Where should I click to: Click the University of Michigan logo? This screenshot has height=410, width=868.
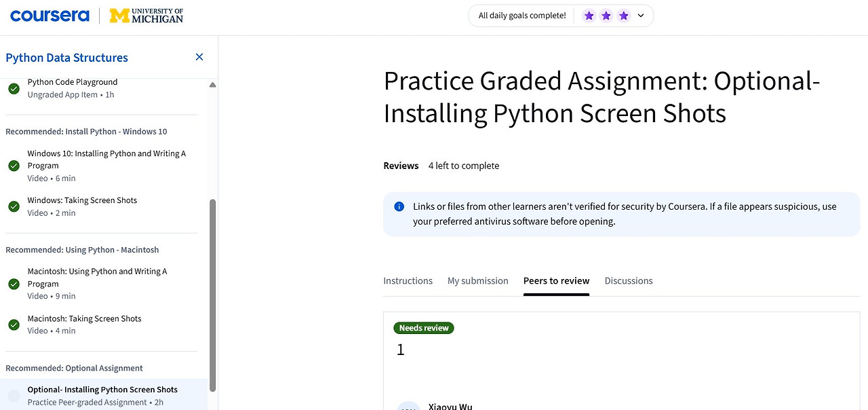point(146,16)
